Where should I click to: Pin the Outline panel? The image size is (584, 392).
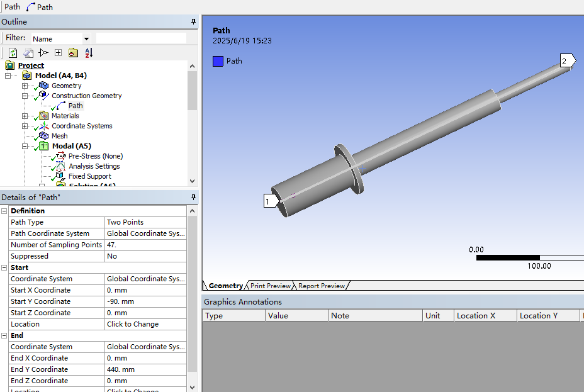click(x=193, y=21)
